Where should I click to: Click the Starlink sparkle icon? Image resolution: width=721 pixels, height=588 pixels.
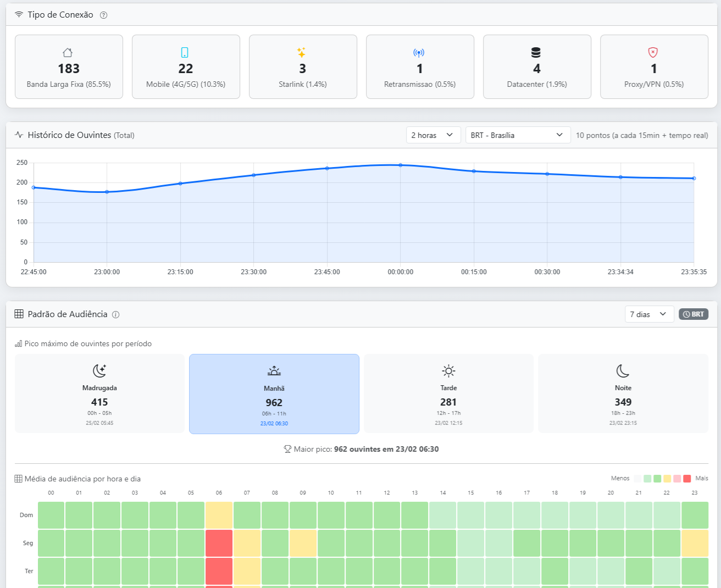(302, 53)
